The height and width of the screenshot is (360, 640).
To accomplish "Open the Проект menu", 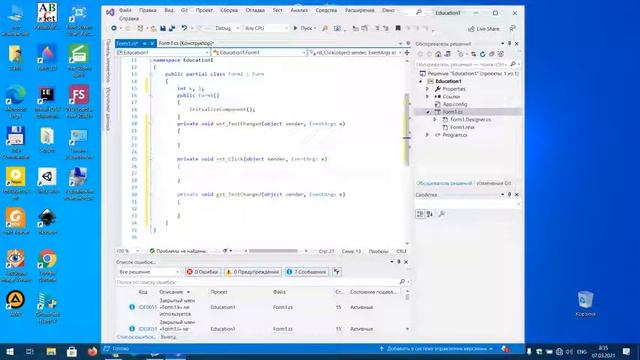I will point(204,10).
